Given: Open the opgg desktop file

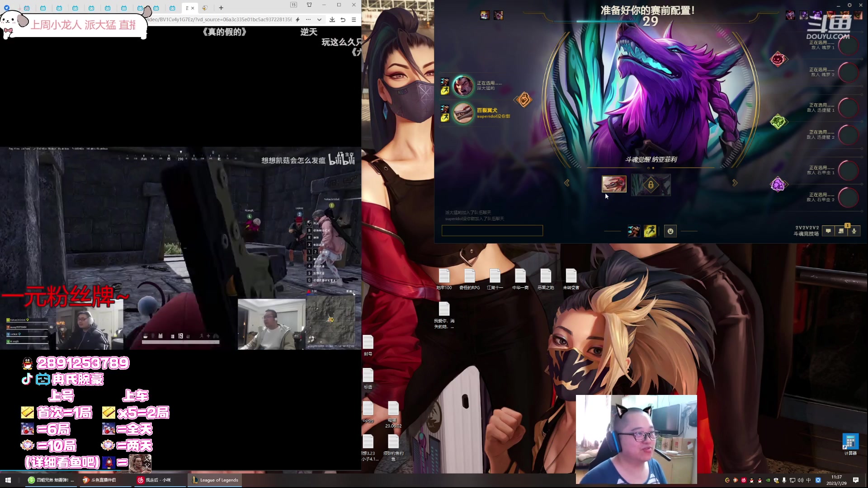Looking at the screenshot, I should pos(368,412).
